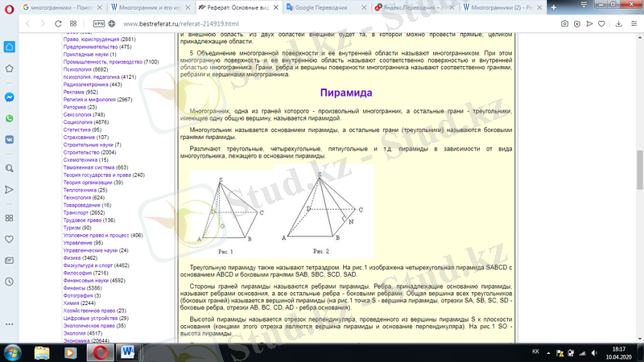Open Цифровые устройства category link
The width and height of the screenshot is (644, 362).
90,319
